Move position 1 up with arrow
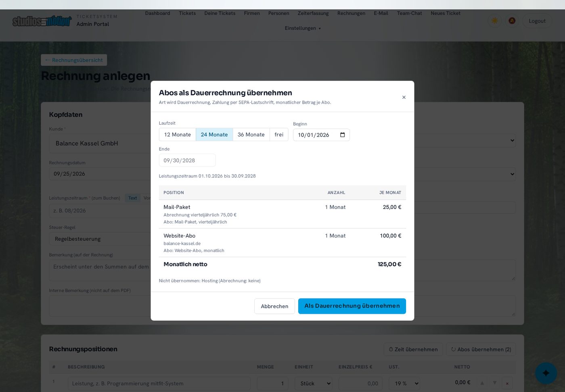 click(482, 383)
